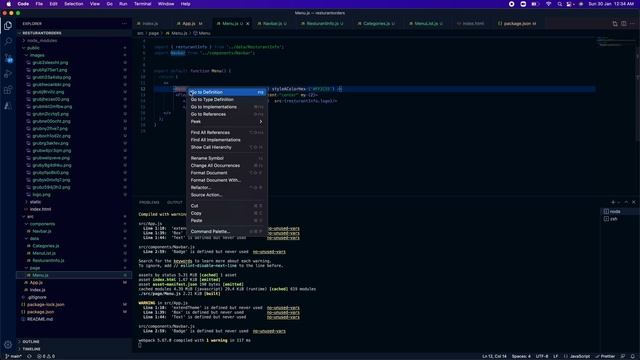The width and height of the screenshot is (640, 360).
Task: Open the Peek submenu in context menu
Action: tap(226, 122)
